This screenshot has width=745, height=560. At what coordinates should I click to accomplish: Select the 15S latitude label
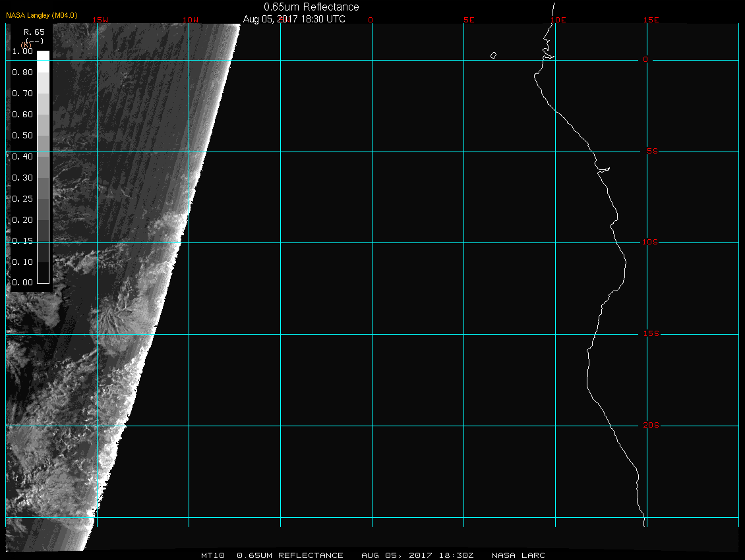pos(650,334)
